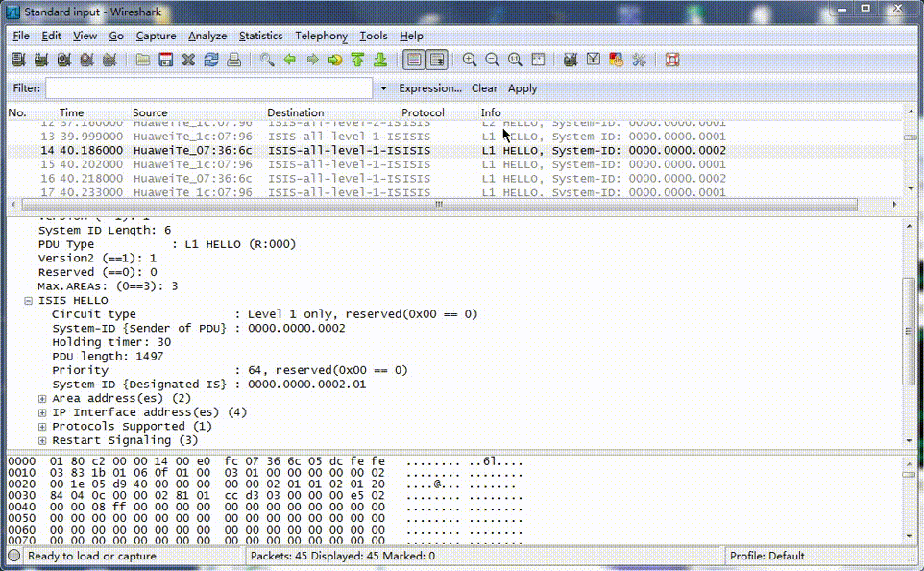The image size is (924, 571).
Task: Save capture file floppy icon
Action: pyautogui.click(x=165, y=60)
